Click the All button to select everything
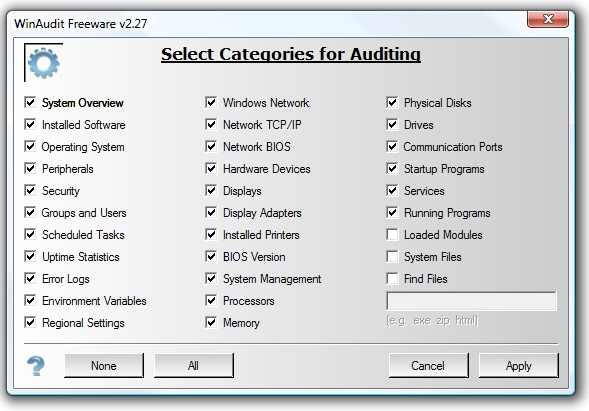The height and width of the screenshot is (411, 589). tap(193, 365)
